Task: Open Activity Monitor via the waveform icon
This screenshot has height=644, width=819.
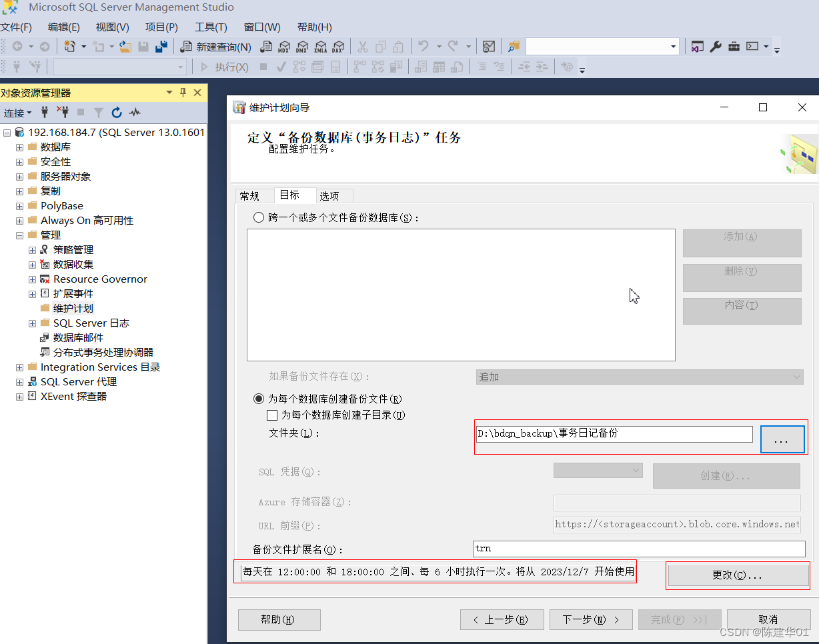Action: click(x=134, y=113)
